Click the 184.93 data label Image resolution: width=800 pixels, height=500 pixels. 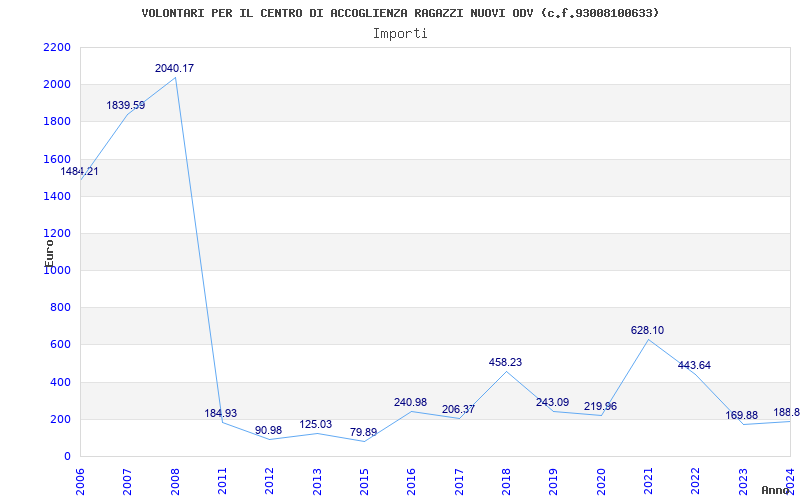point(221,413)
